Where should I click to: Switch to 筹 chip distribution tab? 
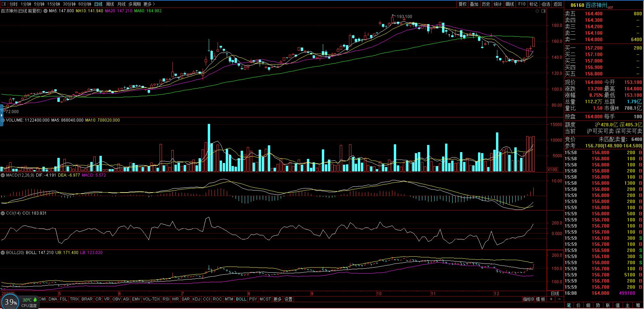[x=638, y=305]
